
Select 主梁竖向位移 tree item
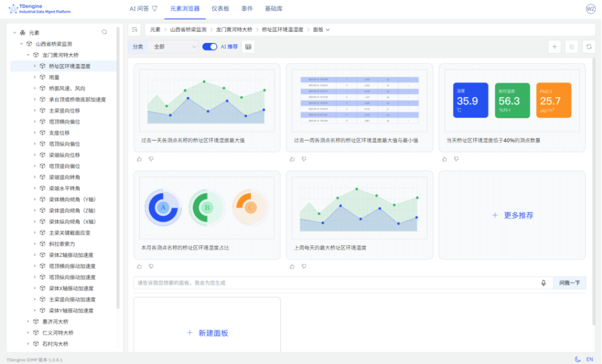point(65,111)
